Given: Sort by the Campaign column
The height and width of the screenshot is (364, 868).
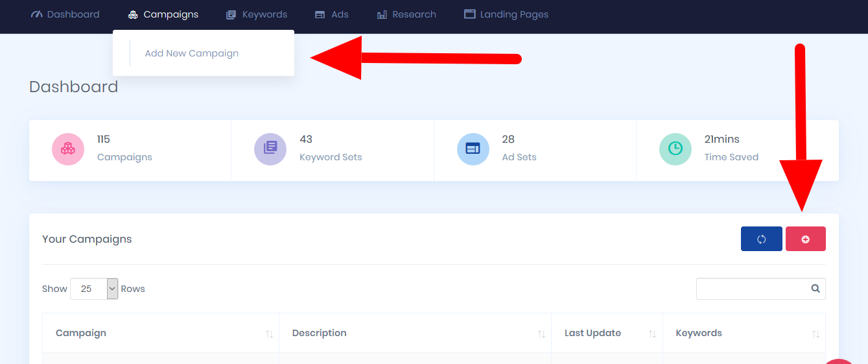Looking at the screenshot, I should tap(161, 333).
